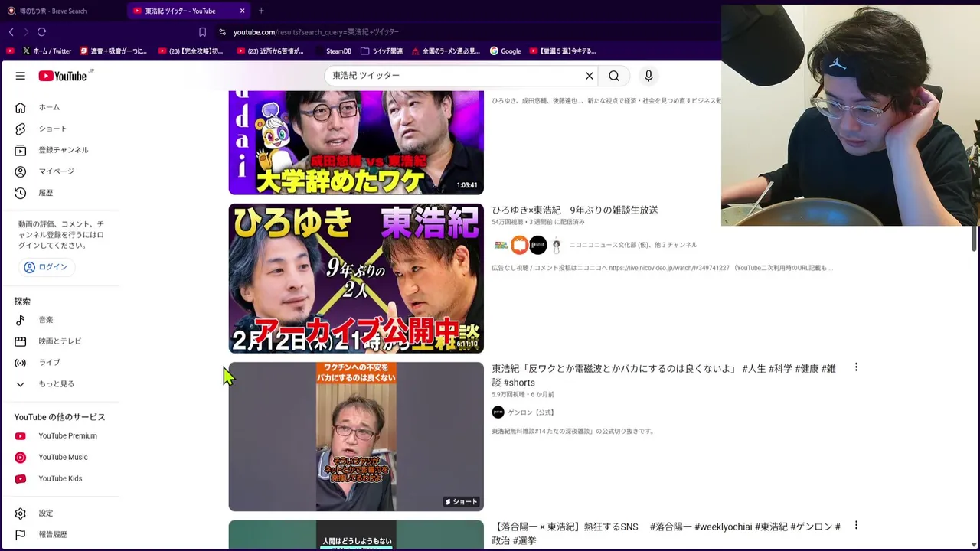980x551 pixels.
Task: Open YouTube Music in the sidebar
Action: point(63,458)
